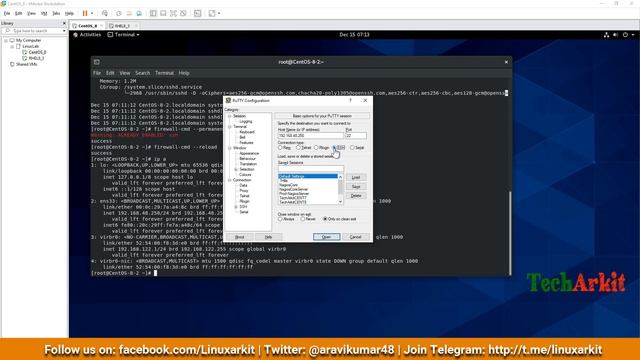640x360 pixels.
Task: Choose Only on clean exit radio
Action: [x=325, y=219]
